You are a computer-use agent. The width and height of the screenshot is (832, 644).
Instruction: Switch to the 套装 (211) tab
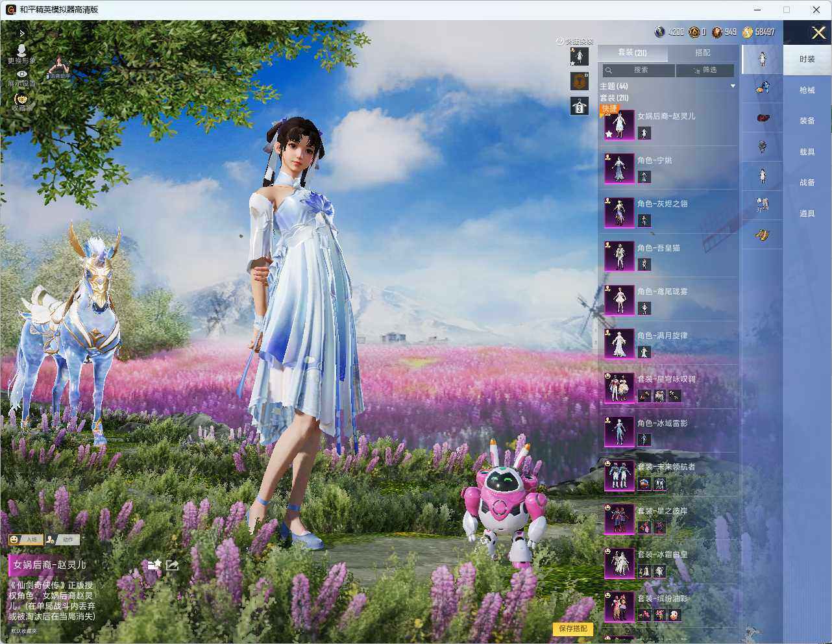tap(632, 53)
